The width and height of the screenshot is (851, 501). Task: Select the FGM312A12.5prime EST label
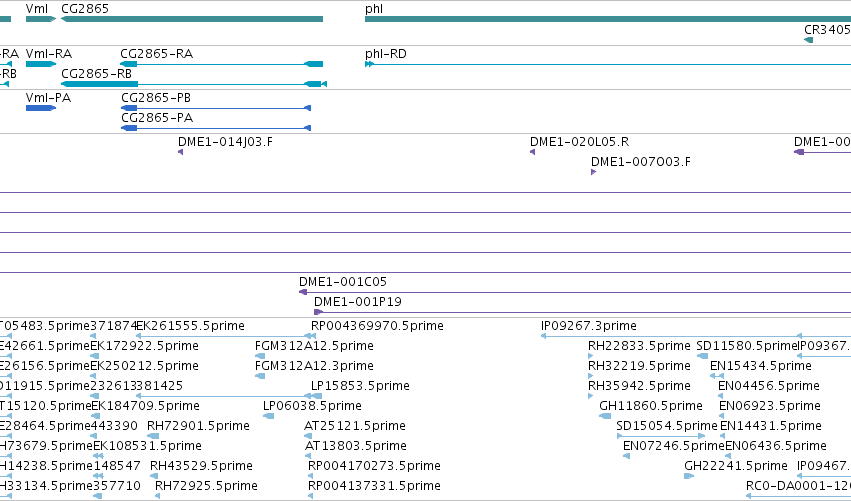point(314,346)
